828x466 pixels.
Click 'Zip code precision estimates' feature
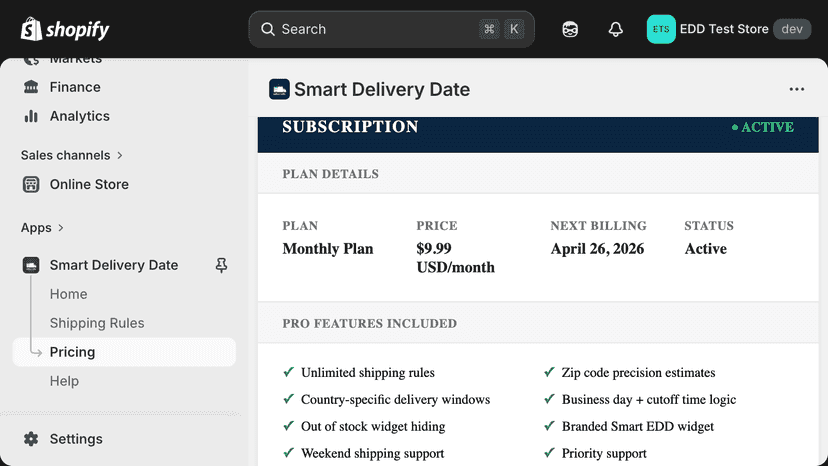pos(638,372)
